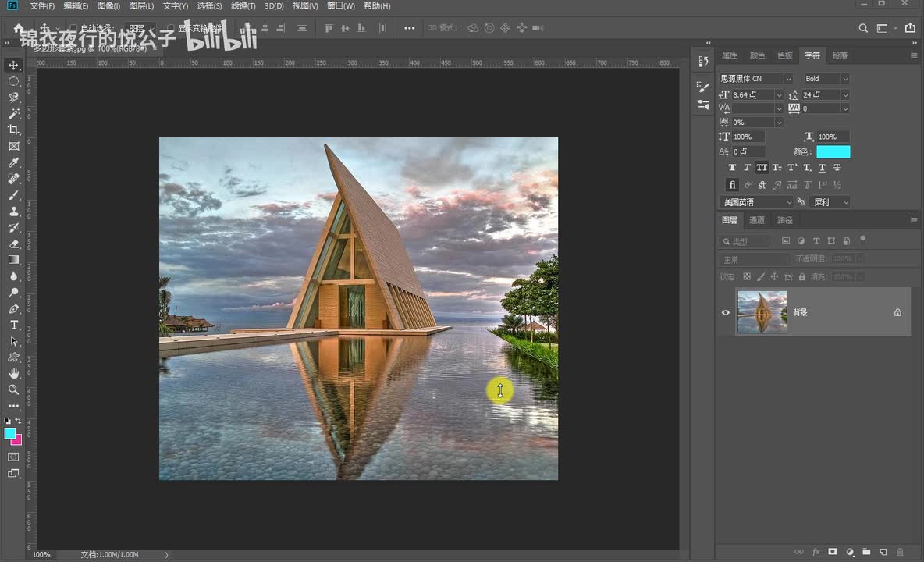
Task: Select the Clone Stamp tool
Action: coord(13,211)
